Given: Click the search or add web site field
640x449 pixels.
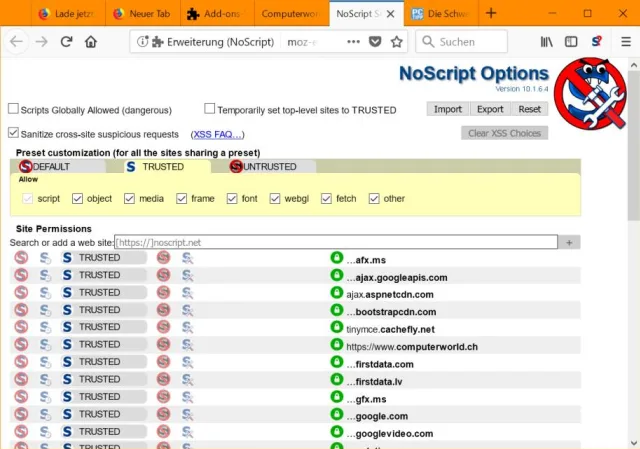Looking at the screenshot, I should 335,242.
